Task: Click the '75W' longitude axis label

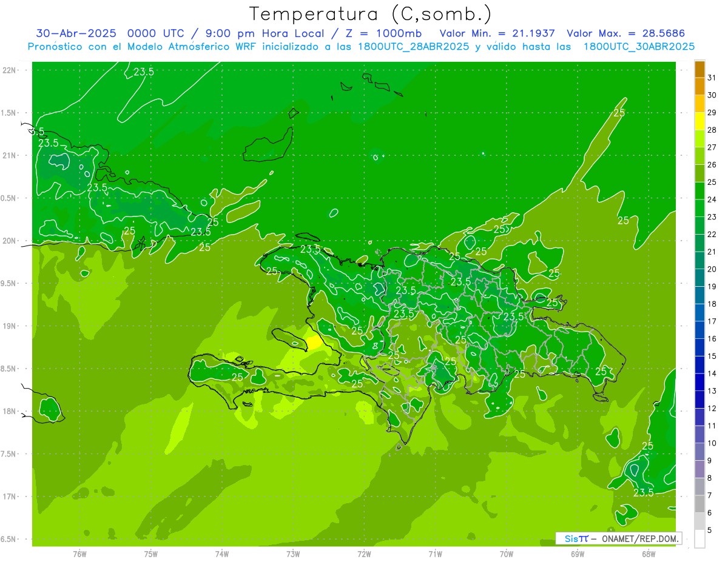Action: pos(150,554)
